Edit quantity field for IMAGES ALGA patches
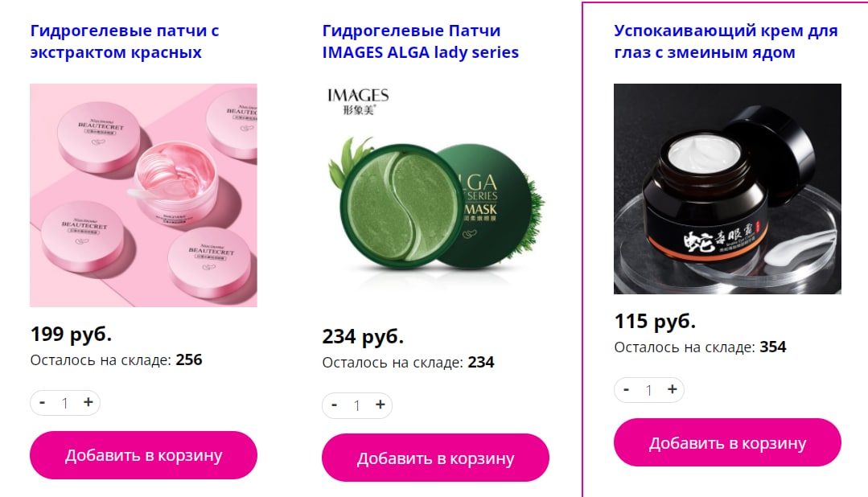 click(x=357, y=405)
